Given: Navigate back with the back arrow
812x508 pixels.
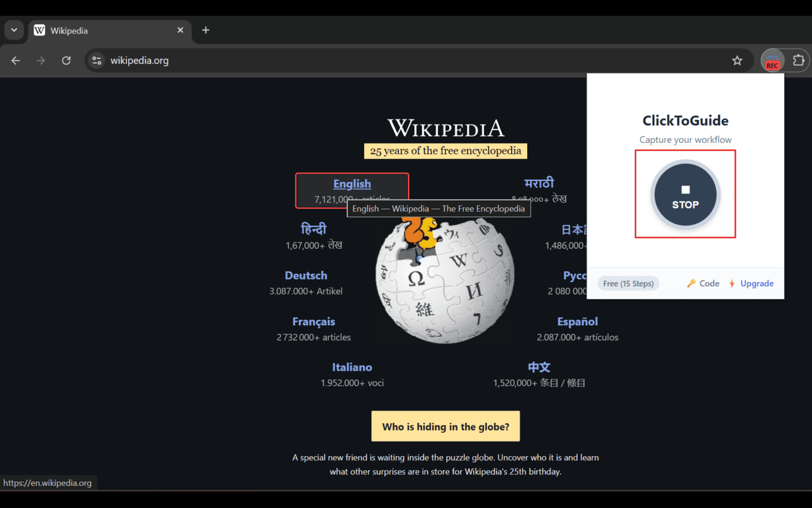Looking at the screenshot, I should pos(15,60).
